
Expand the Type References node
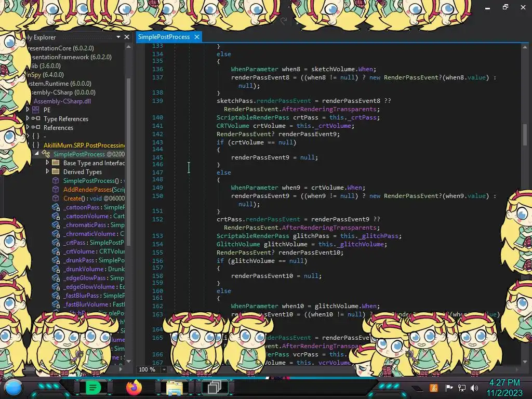click(x=28, y=118)
